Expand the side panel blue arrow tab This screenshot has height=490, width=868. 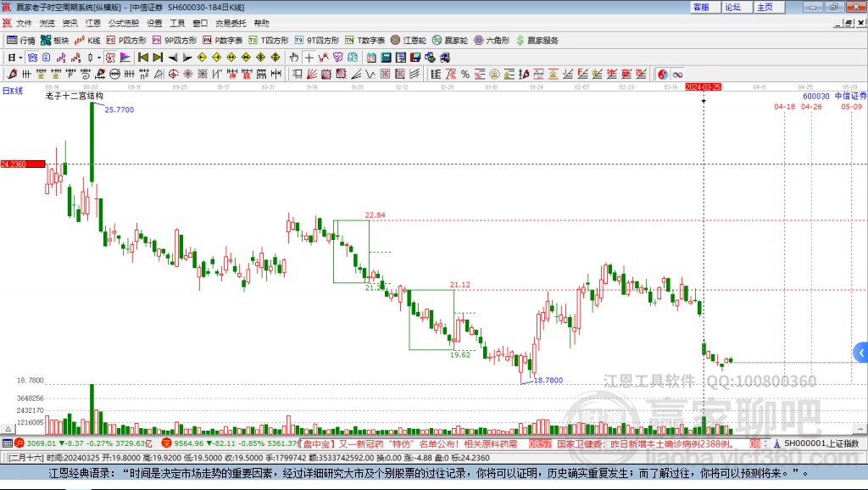(x=861, y=353)
